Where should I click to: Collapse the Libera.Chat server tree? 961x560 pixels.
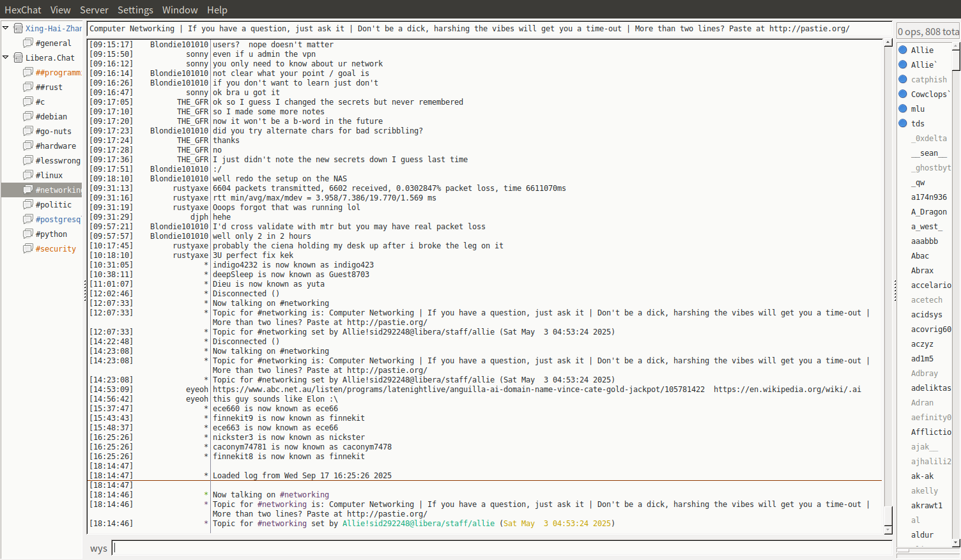click(x=6, y=57)
